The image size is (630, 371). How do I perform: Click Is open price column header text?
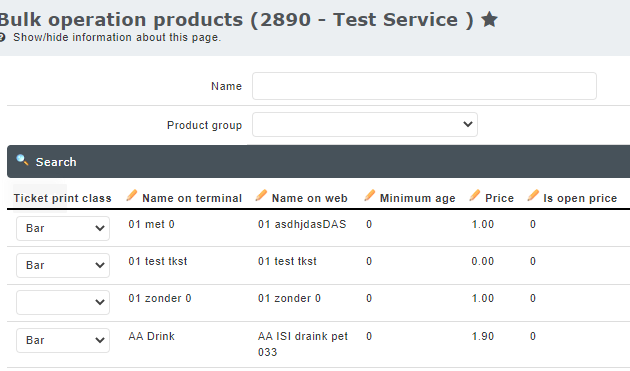pos(580,198)
